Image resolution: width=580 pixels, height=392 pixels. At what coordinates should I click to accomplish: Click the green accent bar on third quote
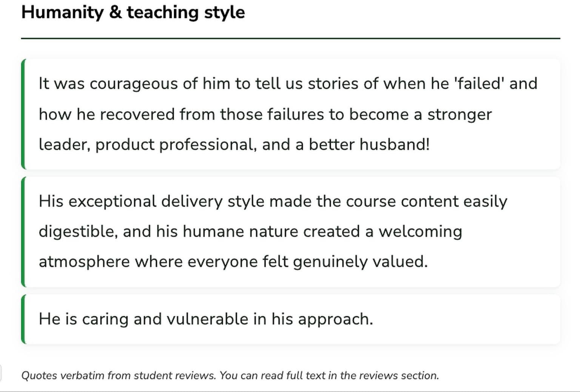pyautogui.click(x=23, y=319)
